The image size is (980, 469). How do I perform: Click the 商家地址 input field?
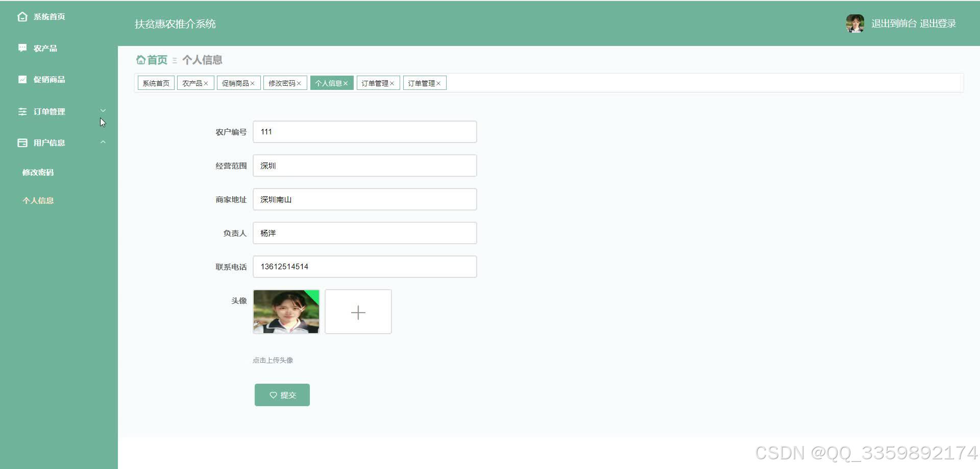point(365,199)
